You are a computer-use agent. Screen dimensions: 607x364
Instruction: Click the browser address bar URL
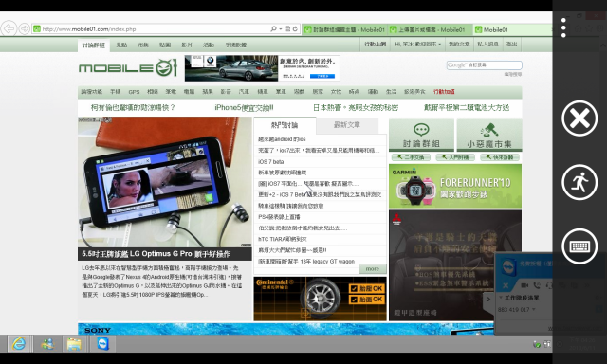pyautogui.click(x=151, y=29)
